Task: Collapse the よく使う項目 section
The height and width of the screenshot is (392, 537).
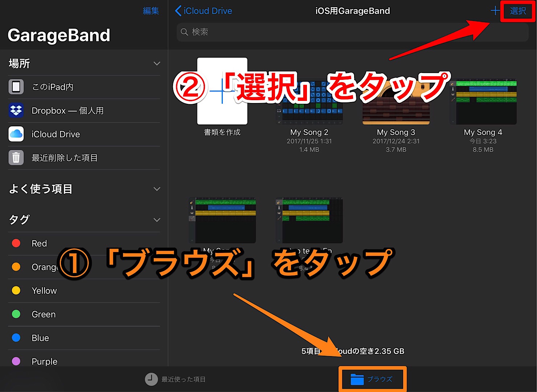Action: (x=157, y=189)
